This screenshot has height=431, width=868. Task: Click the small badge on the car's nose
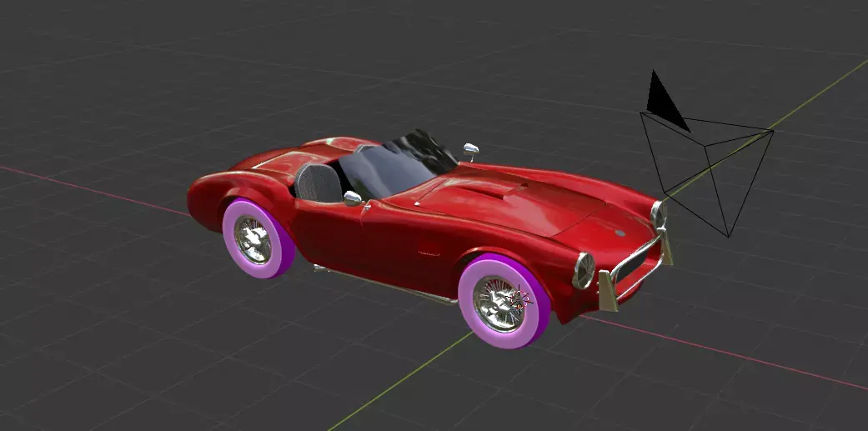(620, 233)
